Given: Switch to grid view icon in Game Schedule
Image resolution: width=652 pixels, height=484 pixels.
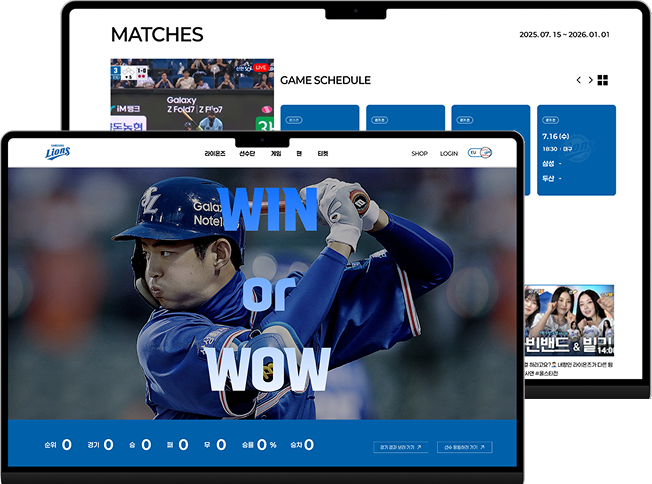Looking at the screenshot, I should click(603, 80).
